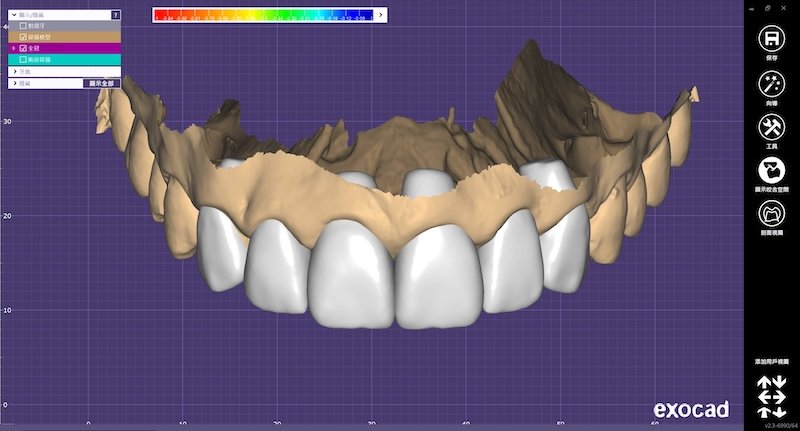Click the red end of color scale
The width and height of the screenshot is (800, 431).
tap(161, 15)
